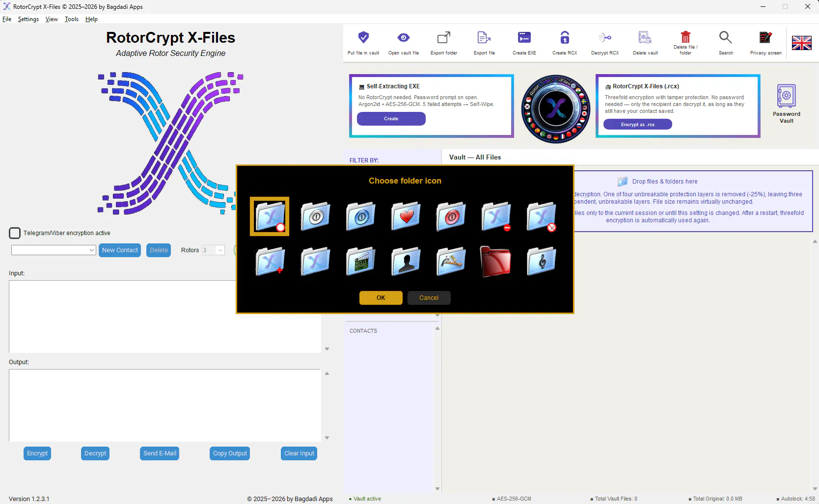Click the "Drop files & folders here" text
The height and width of the screenshot is (504, 819).
coord(665,182)
